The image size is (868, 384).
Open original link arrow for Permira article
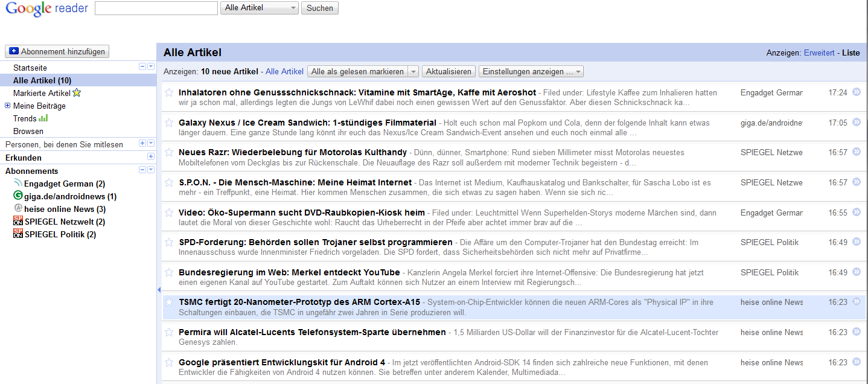coord(856,331)
